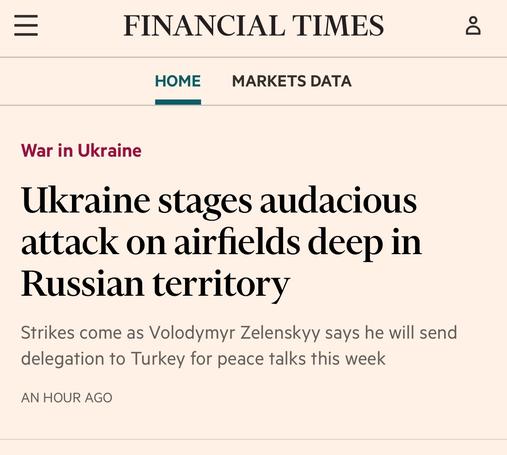Click the word FINANCIAL in the masthead
The image size is (507, 455).
pyautogui.click(x=204, y=26)
